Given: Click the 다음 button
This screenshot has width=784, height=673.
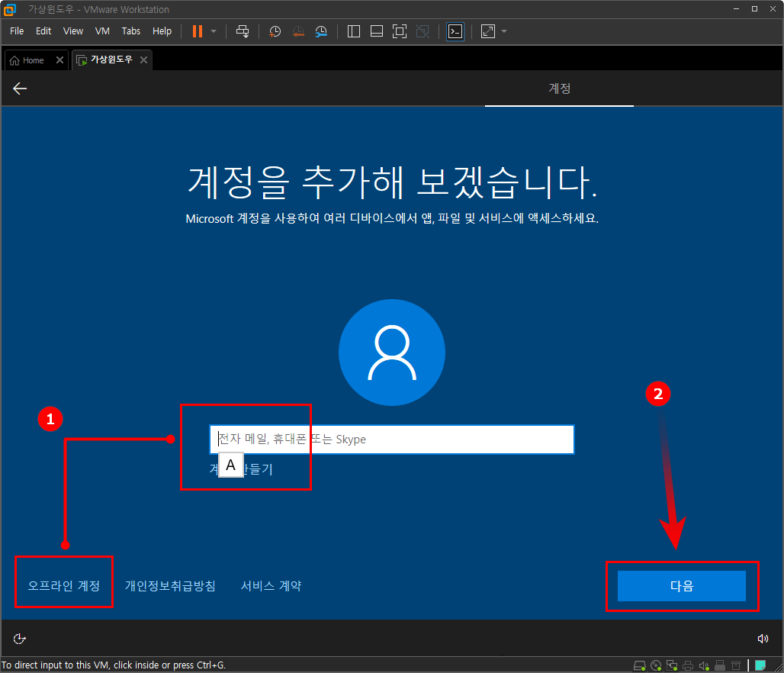Looking at the screenshot, I should tap(682, 586).
